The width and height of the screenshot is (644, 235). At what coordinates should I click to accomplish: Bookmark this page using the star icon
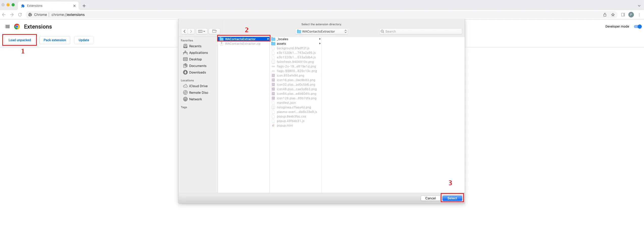613,14
